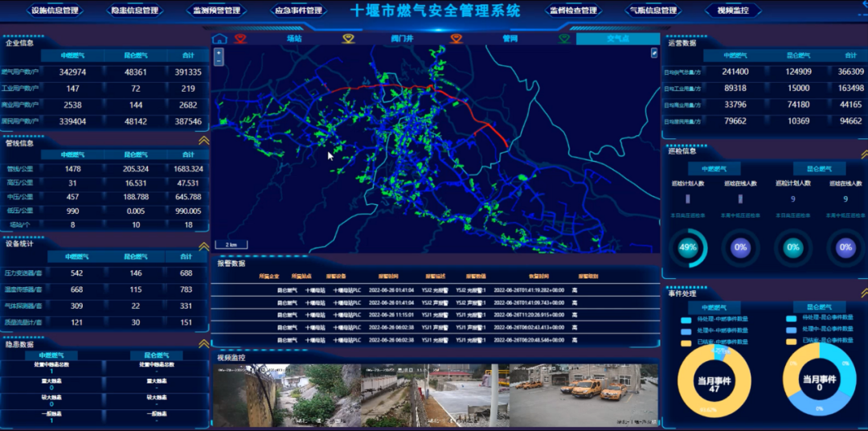Viewport: 868px width, 431px height.
Task: Click the yellow 阀门井 marker icon
Action: tap(348, 39)
